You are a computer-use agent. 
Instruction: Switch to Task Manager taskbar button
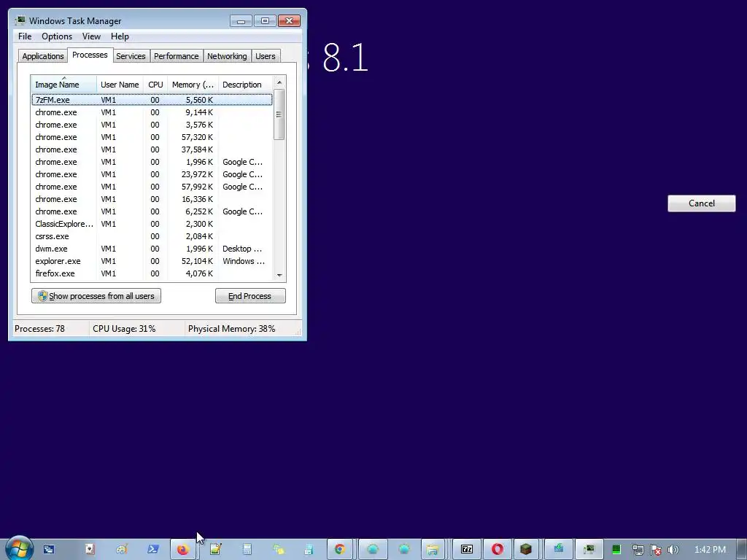pyautogui.click(x=589, y=550)
